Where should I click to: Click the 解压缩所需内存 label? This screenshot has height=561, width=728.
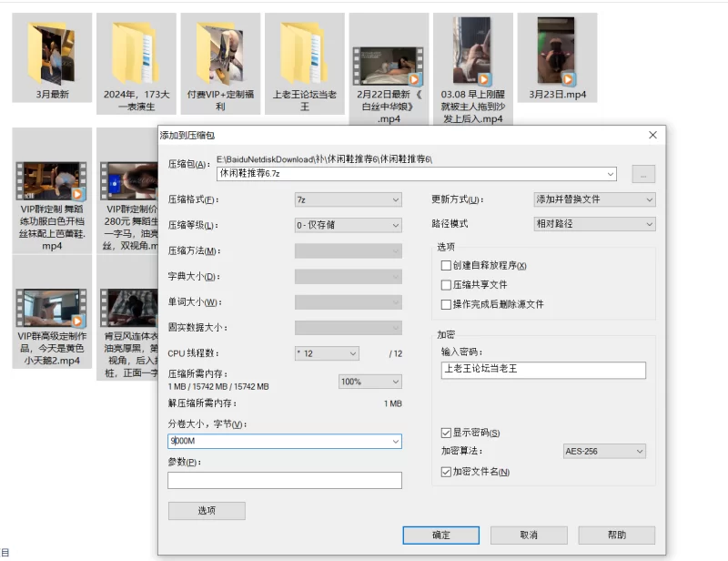[202, 403]
